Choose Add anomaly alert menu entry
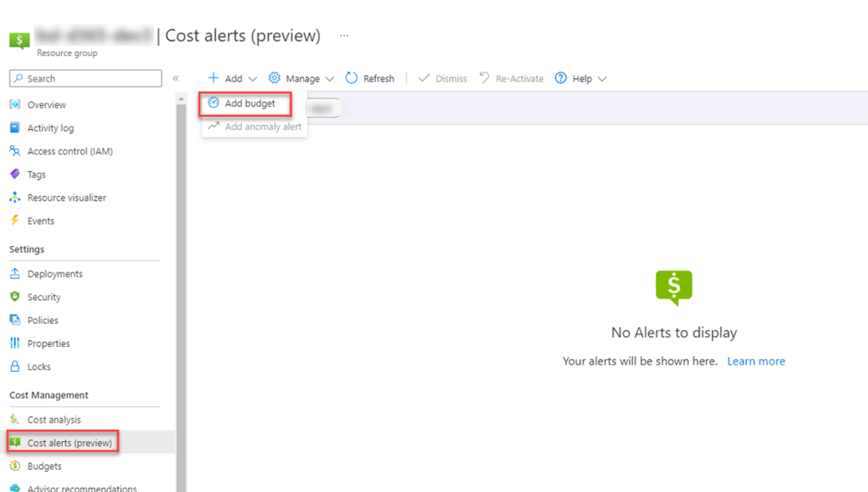Image resolution: width=868 pixels, height=492 pixels. tap(262, 126)
